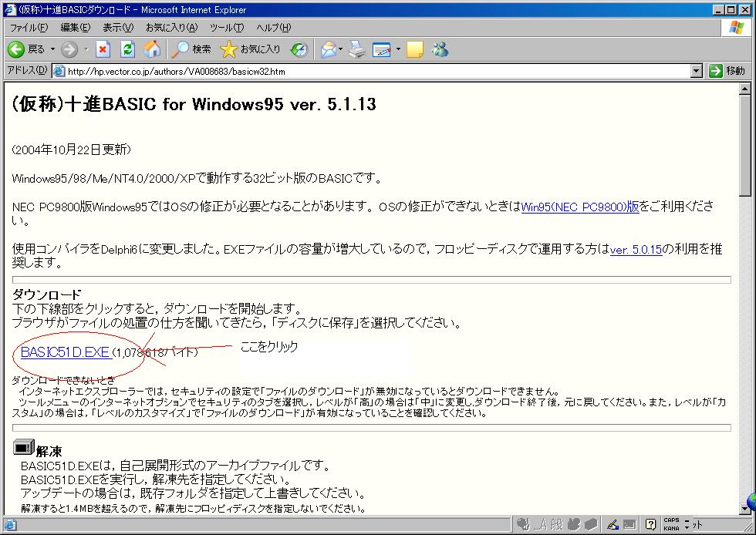This screenshot has width=756, height=535.
Task: Click the vertical scrollbar thumb
Action: coord(744,146)
